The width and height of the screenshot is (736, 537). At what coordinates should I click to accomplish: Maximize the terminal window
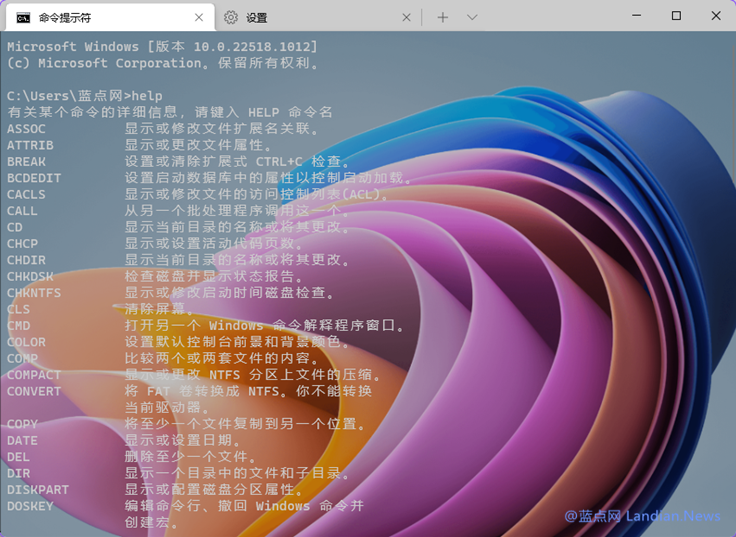[x=676, y=15]
